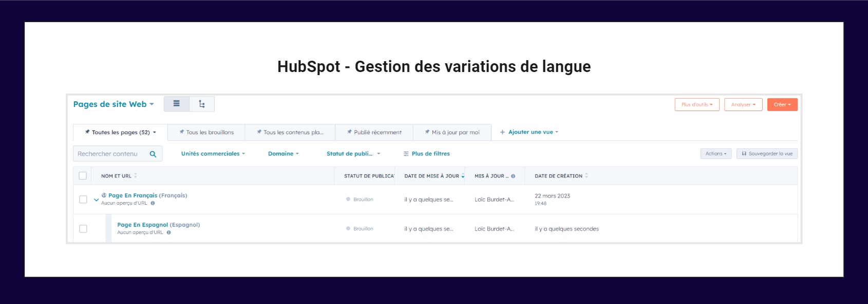The image size is (868, 304).
Task: Click the pin icon on Toutes les pages tab
Action: point(87,132)
